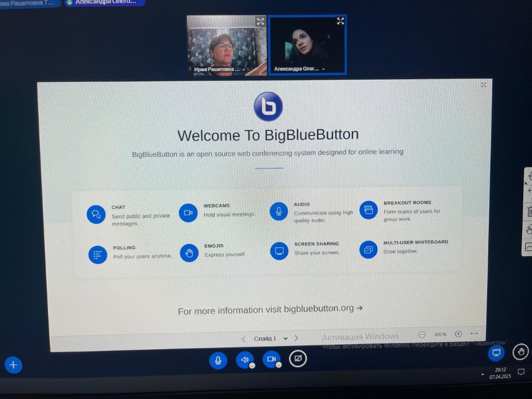Viewport: 532px width, 399px height.
Task: Zoom out the presentation with minus
Action: coord(422,335)
